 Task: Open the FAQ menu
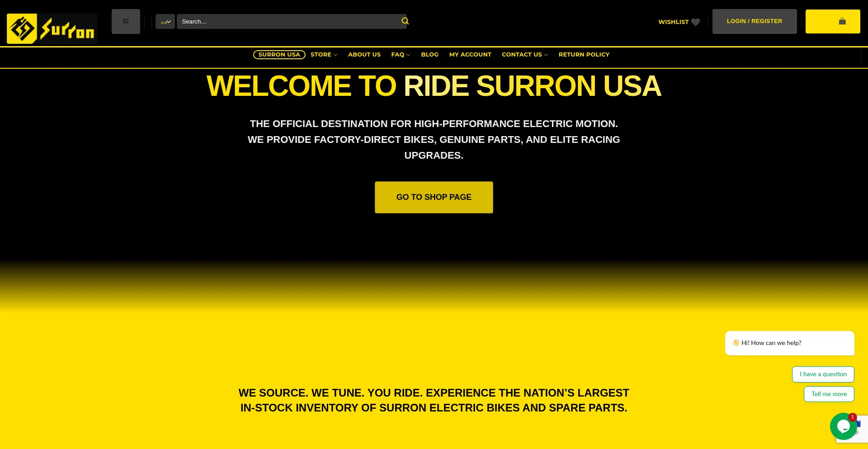point(398,54)
